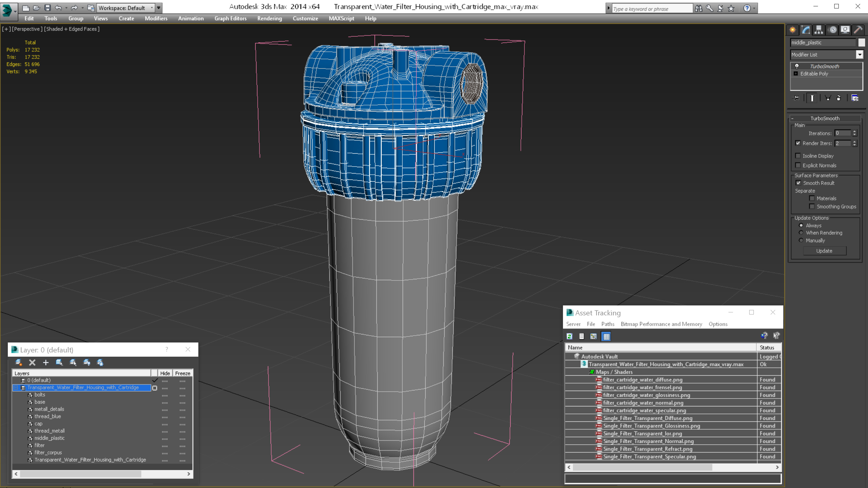Viewport: 868px width, 488px height.
Task: Open the MAXScript menu
Action: point(341,18)
